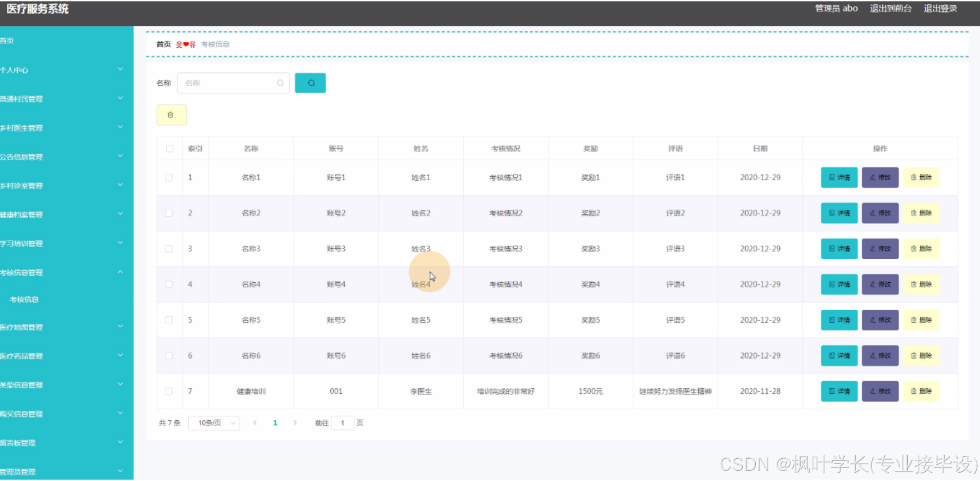Open 详情 for row 名称3
980x481 pixels.
(x=839, y=249)
